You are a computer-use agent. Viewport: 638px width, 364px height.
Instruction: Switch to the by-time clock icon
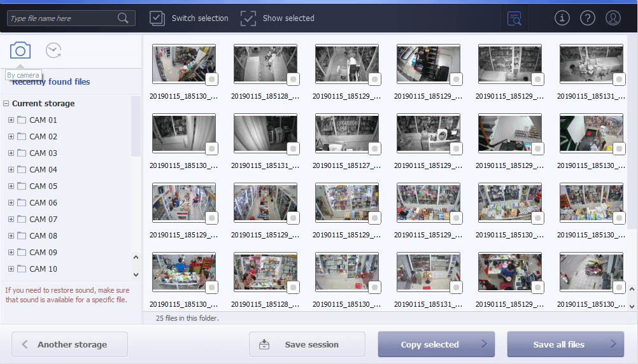53,51
